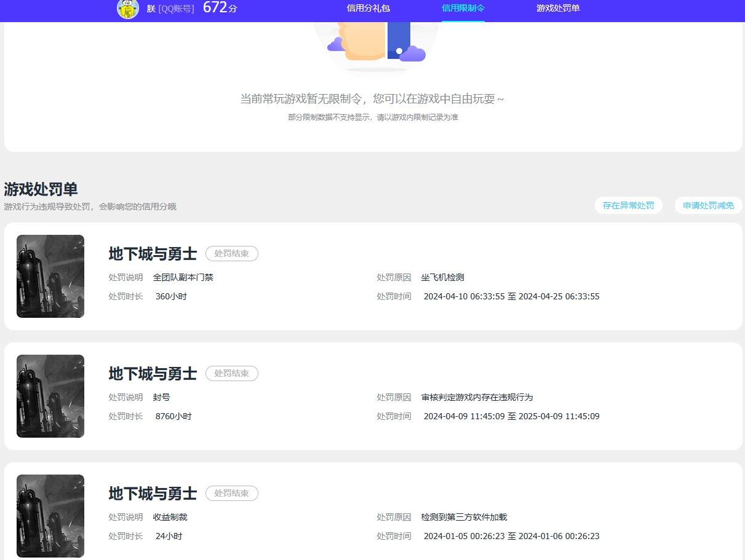Click the penalty reason 坐飞机检测
745x560 pixels.
[x=443, y=278]
